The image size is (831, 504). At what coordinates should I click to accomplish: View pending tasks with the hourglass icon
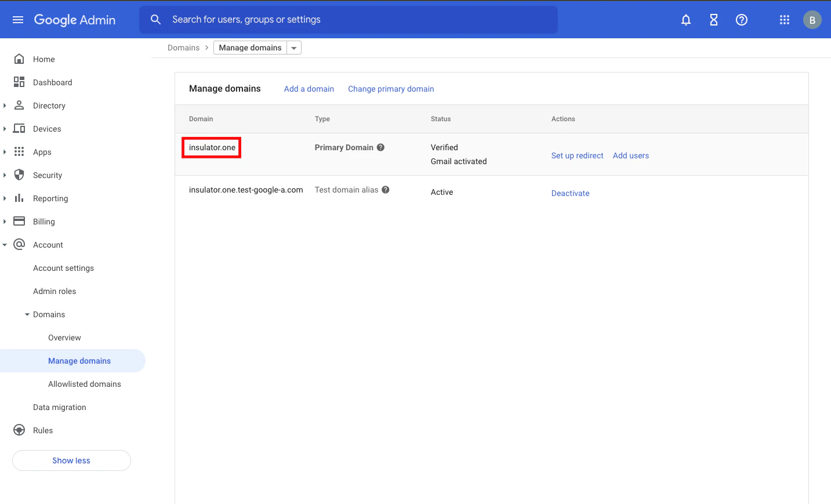713,19
